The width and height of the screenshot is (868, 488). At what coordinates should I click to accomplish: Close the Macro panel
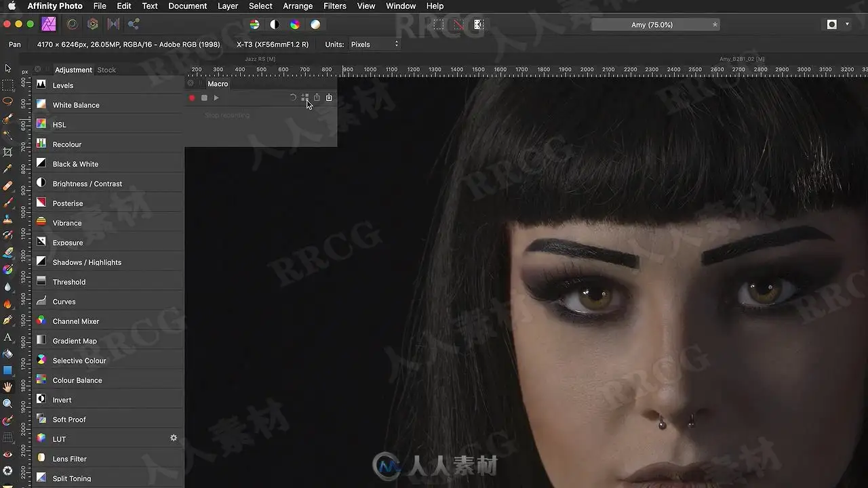click(191, 83)
